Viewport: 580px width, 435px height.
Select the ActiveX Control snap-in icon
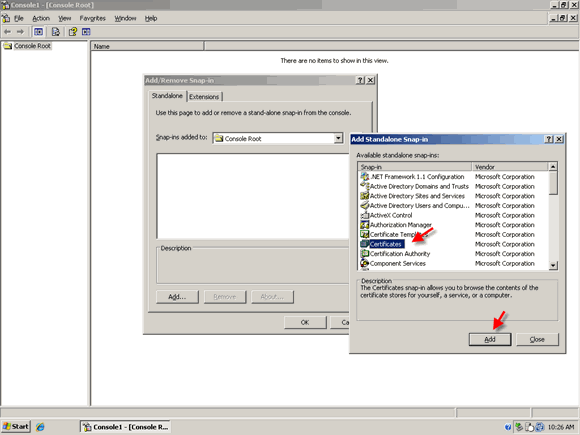pos(364,215)
